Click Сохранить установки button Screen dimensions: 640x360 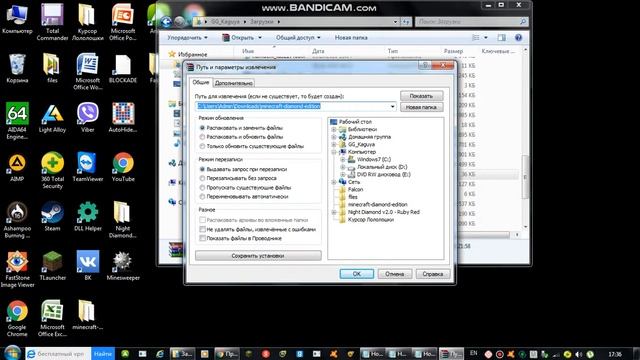pos(258,256)
